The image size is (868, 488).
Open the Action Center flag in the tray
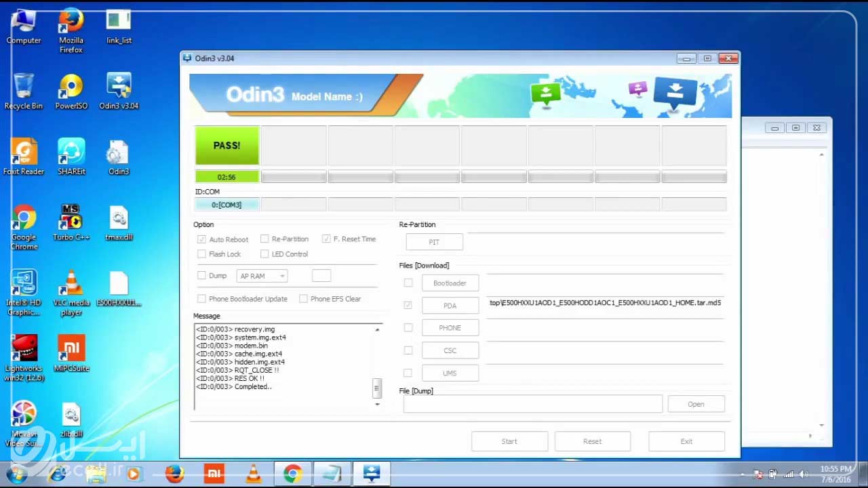(758, 474)
